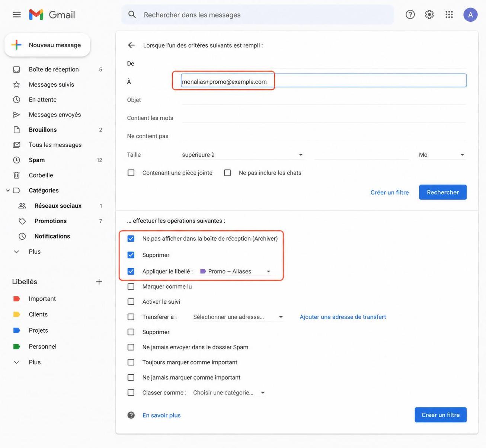Select the yellow Clients label
The width and height of the screenshot is (486, 448).
coord(38,314)
